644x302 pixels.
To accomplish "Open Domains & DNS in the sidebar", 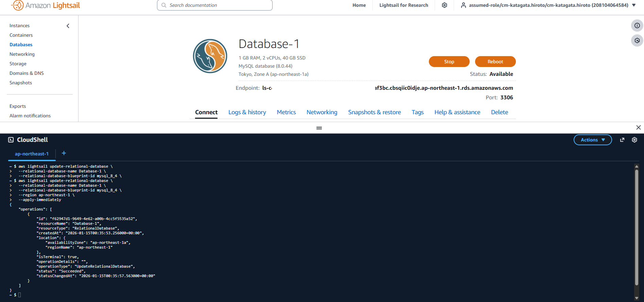I will [x=27, y=73].
